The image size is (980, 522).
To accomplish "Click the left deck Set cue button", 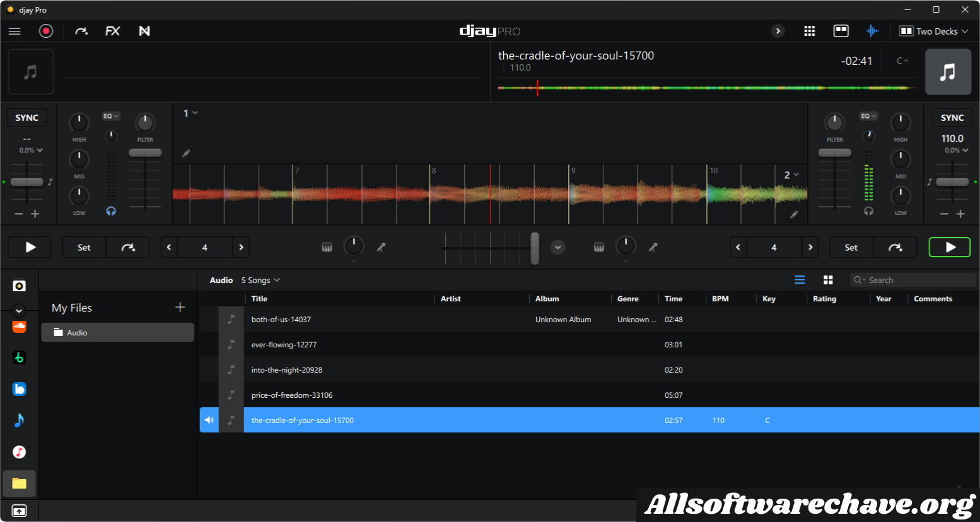I will pyautogui.click(x=84, y=247).
